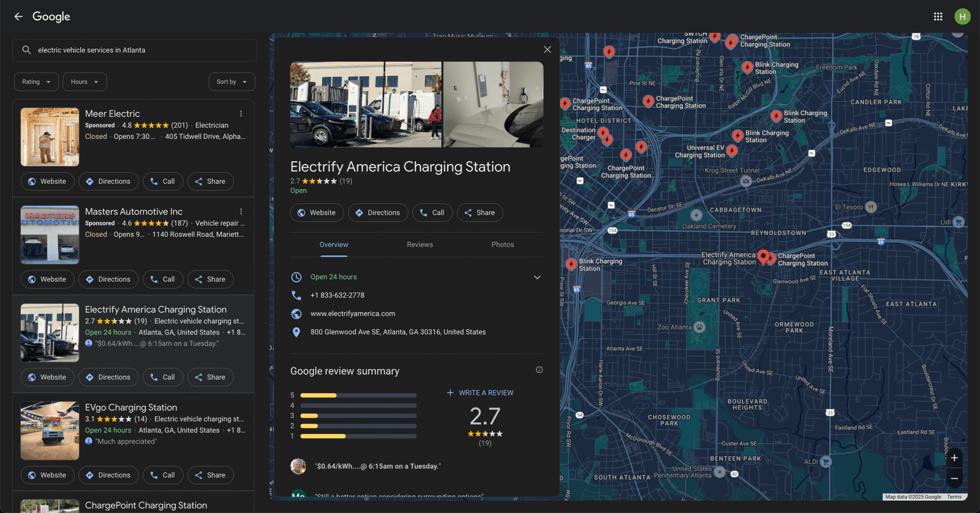Open website from Electrify America list card
The height and width of the screenshot is (513, 980).
pos(47,378)
